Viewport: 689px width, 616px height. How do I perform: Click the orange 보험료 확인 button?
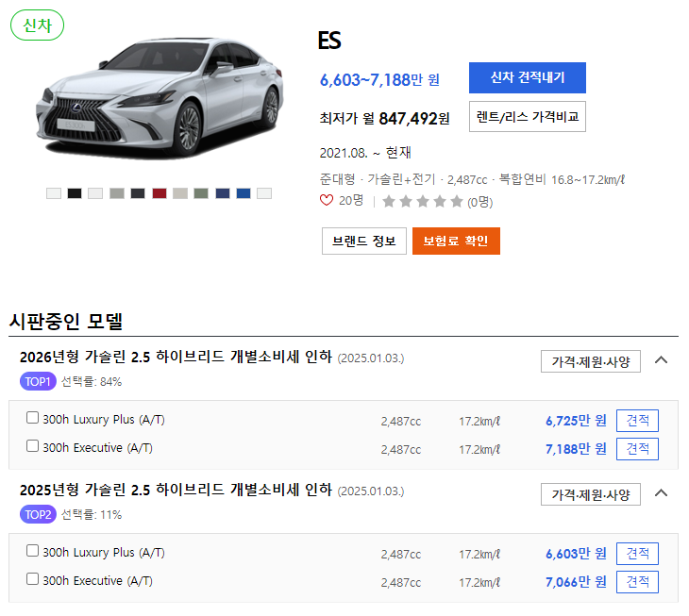tap(456, 241)
